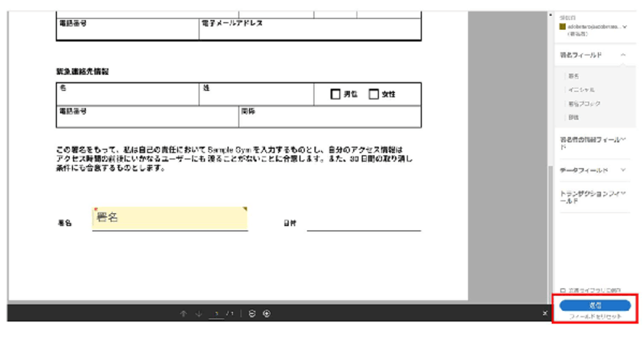Click the 関係 cell in emergency table
This screenshot has height=338, width=644.
click(x=330, y=116)
